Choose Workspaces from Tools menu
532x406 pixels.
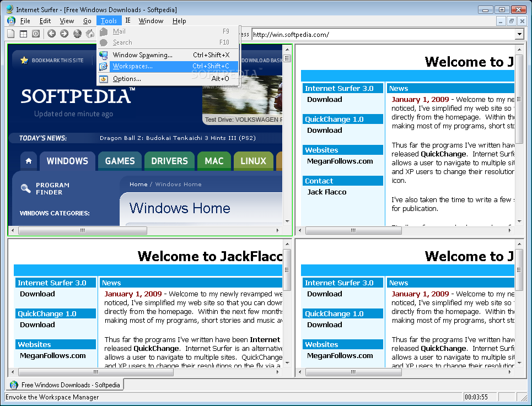(x=169, y=67)
